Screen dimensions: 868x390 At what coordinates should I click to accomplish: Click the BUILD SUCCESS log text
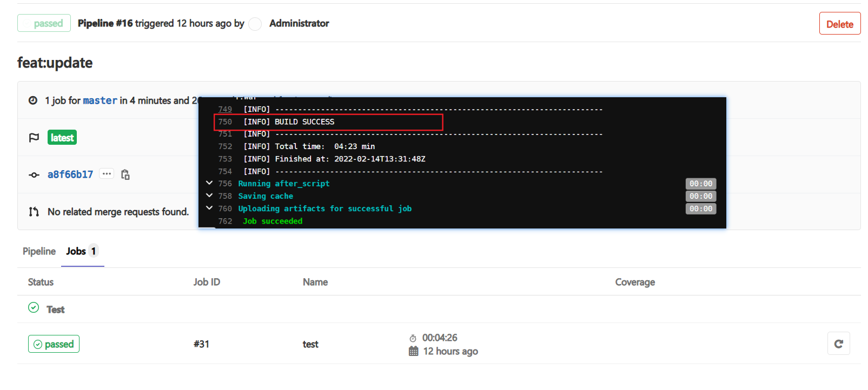pos(304,122)
